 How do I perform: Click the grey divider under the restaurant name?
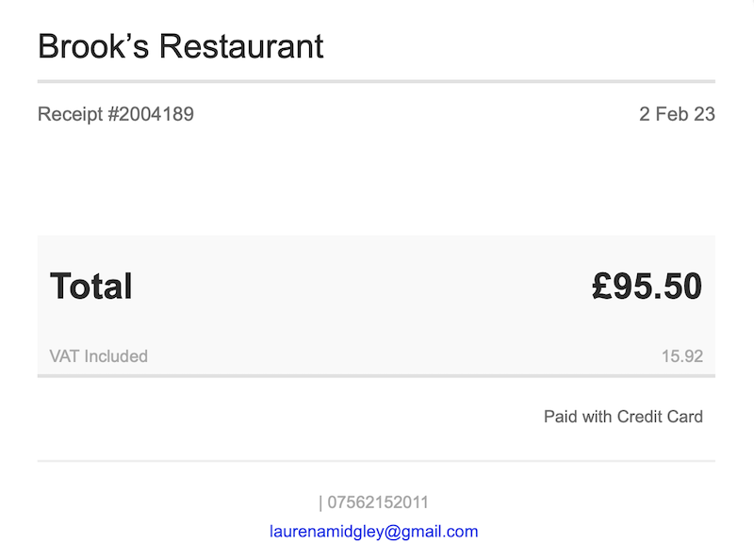pyautogui.click(x=377, y=82)
